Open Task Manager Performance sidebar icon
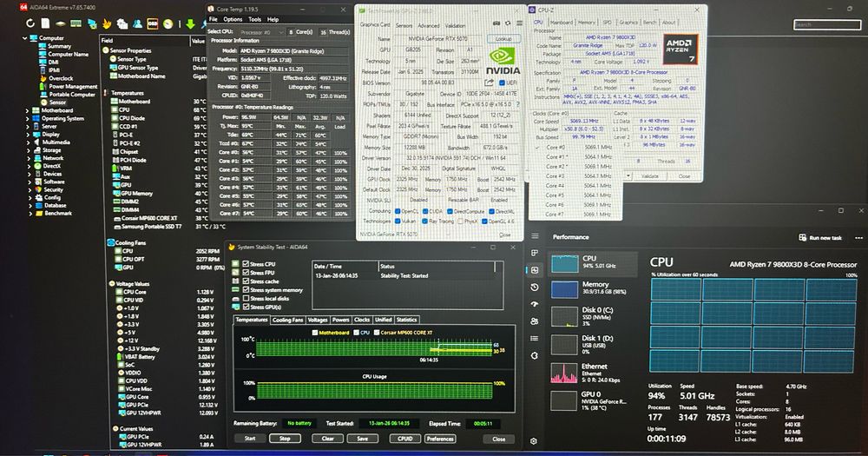The width and height of the screenshot is (868, 456). [535, 270]
